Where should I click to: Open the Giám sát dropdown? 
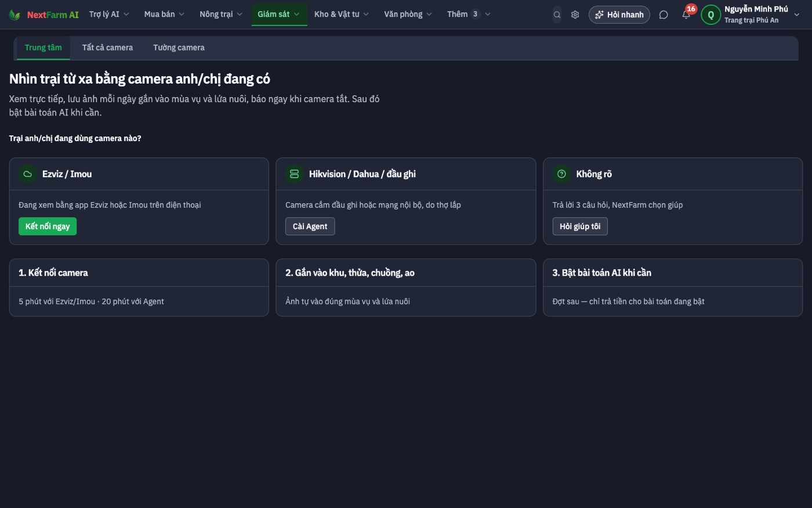click(278, 14)
